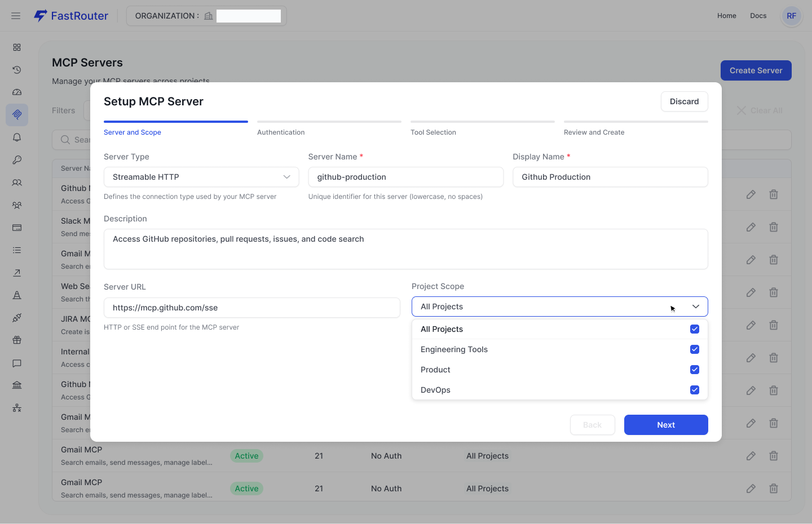Screen dimensions: 812x524
Task: Click the FastRouter logo
Action: (71, 16)
